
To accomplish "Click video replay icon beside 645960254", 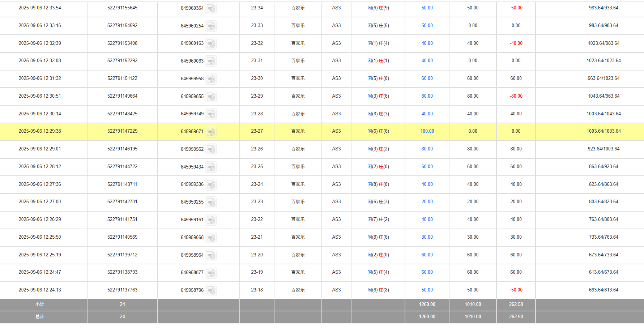I will (211, 26).
